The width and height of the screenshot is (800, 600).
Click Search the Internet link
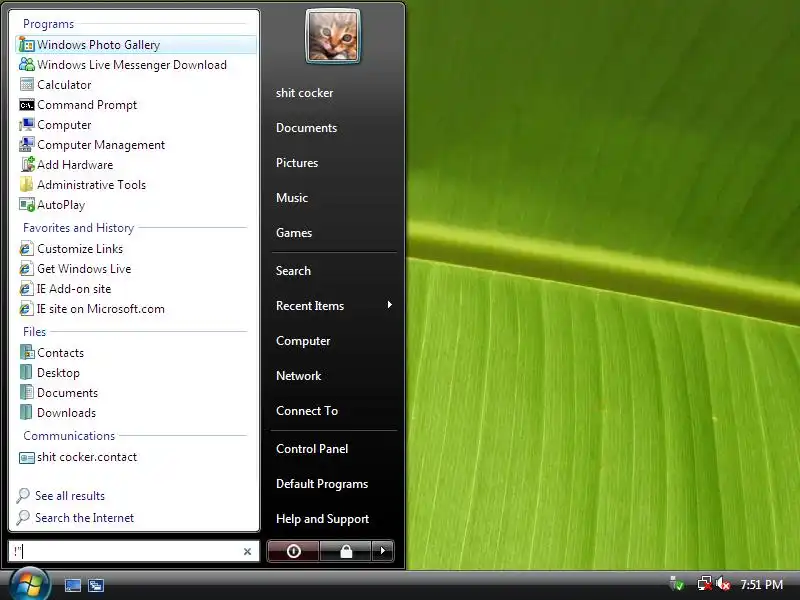(x=85, y=518)
